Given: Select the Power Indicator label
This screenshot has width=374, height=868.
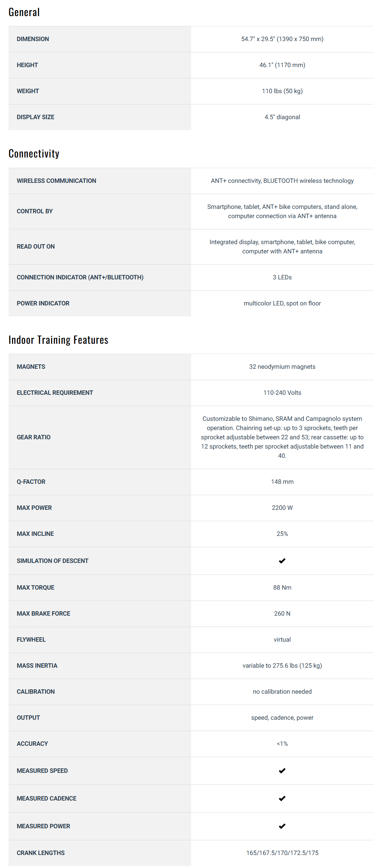Looking at the screenshot, I should tap(43, 303).
